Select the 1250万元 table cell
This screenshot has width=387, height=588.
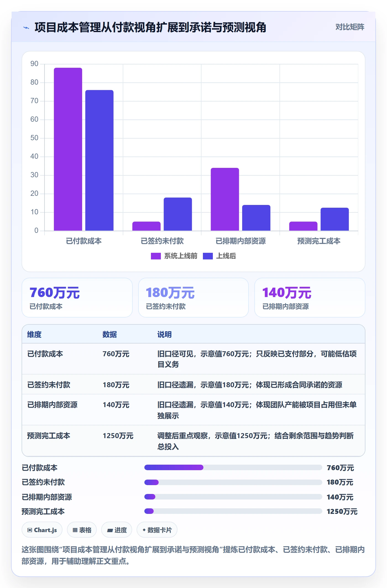tap(118, 436)
